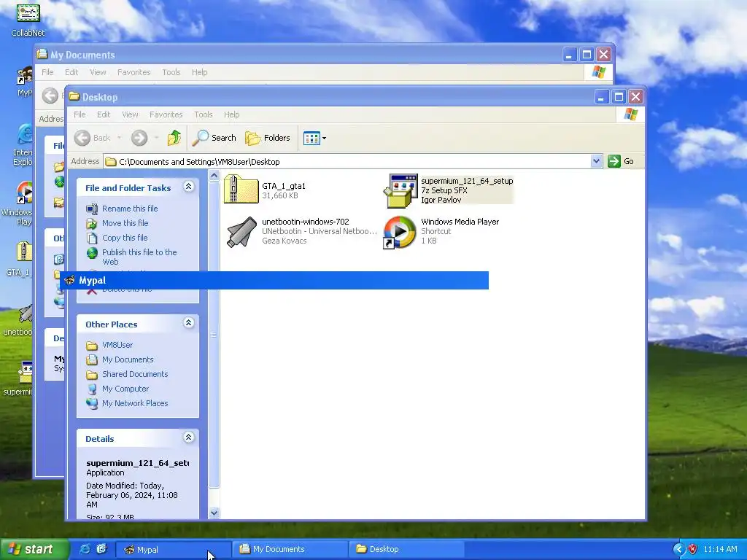Go to Shared Documents in Other Places

[135, 374]
